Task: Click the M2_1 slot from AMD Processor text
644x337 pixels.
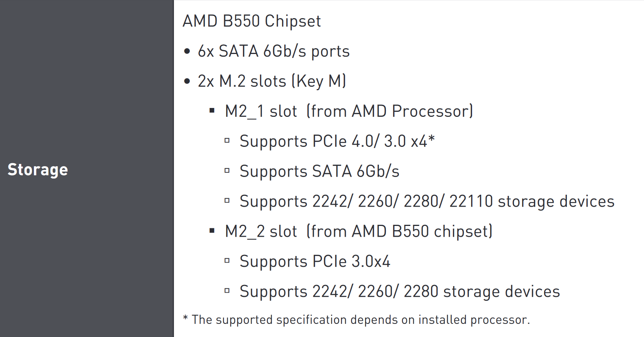Action: (x=349, y=111)
